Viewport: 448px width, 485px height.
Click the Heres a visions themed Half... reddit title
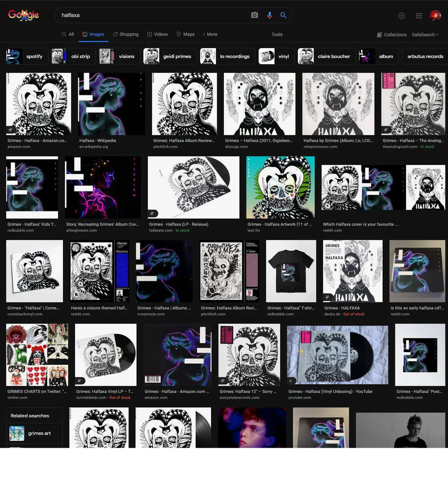[99, 308]
